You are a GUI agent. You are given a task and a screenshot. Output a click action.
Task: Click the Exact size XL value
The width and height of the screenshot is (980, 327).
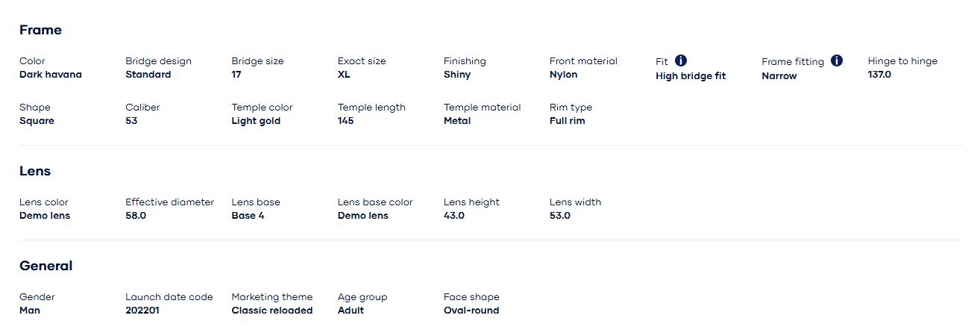344,75
